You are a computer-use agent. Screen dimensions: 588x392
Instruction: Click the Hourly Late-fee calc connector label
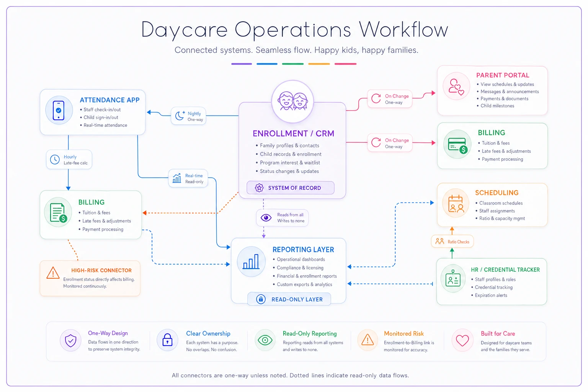[x=69, y=160]
